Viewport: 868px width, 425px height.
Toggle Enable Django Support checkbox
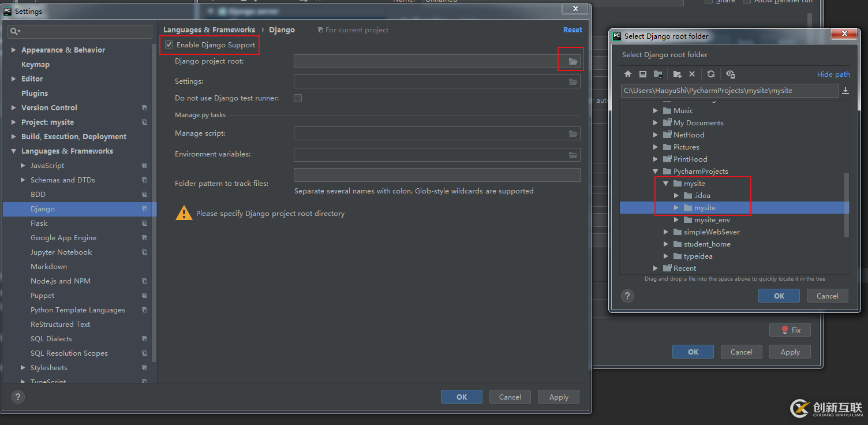click(x=169, y=44)
